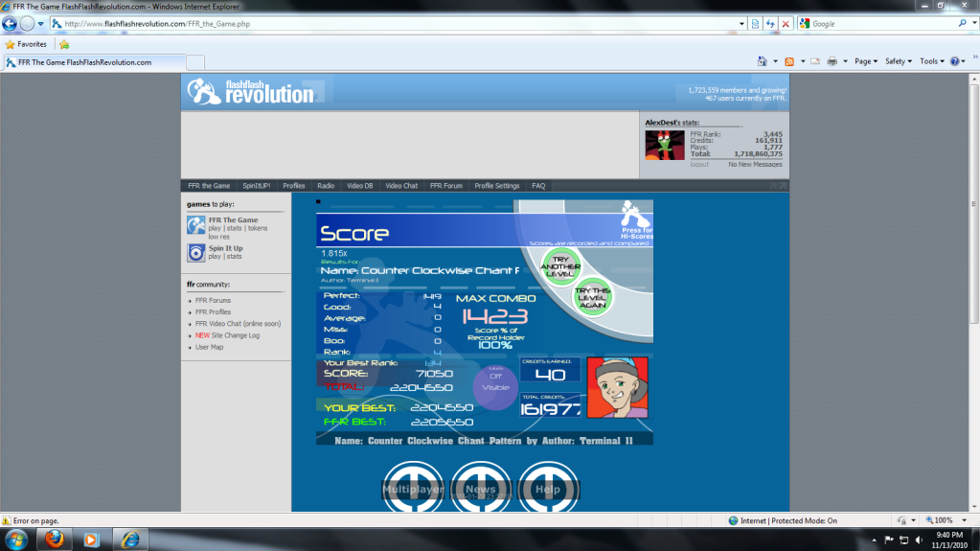Screen dimensions: 980x551
Task: Click the Add to Favorites bar icon
Action: tap(64, 44)
